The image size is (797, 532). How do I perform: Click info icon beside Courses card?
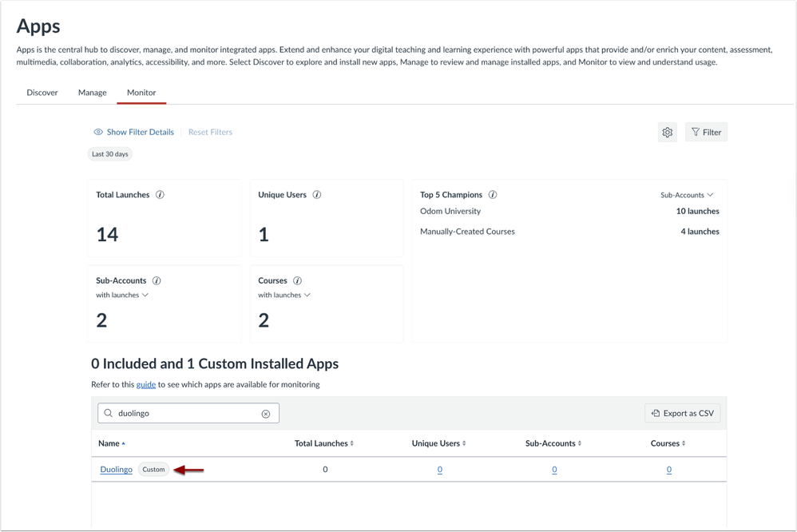pyautogui.click(x=297, y=281)
